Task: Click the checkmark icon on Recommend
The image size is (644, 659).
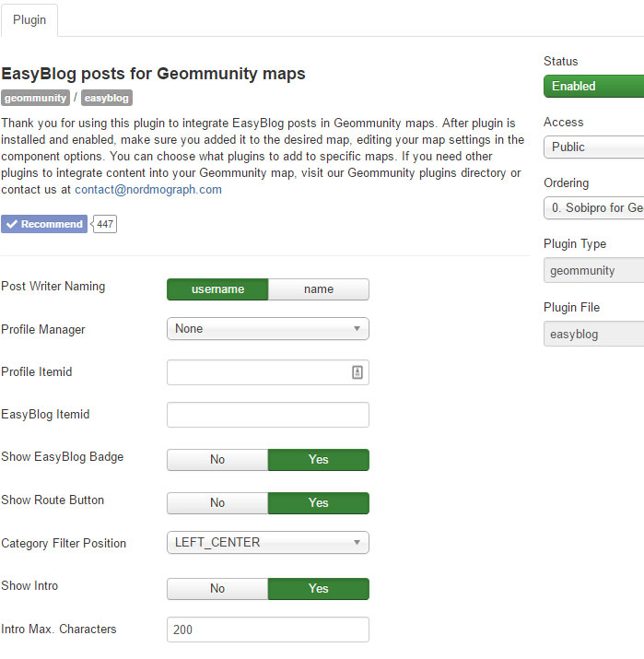Action: [12, 224]
